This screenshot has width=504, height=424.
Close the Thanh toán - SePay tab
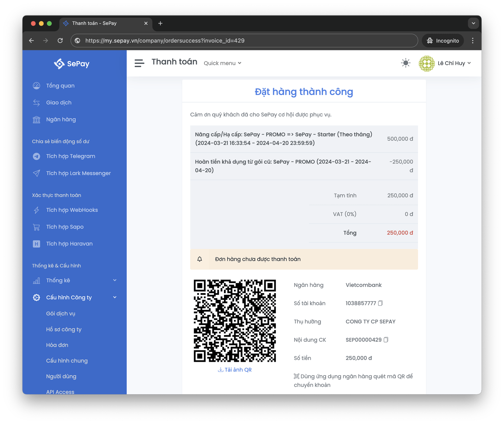tap(146, 23)
